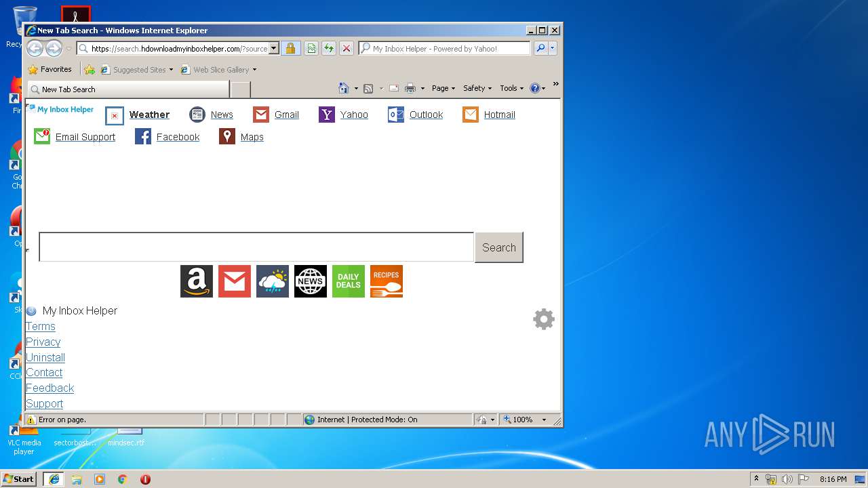The width and height of the screenshot is (868, 488).
Task: Open the Page menu
Action: point(443,88)
